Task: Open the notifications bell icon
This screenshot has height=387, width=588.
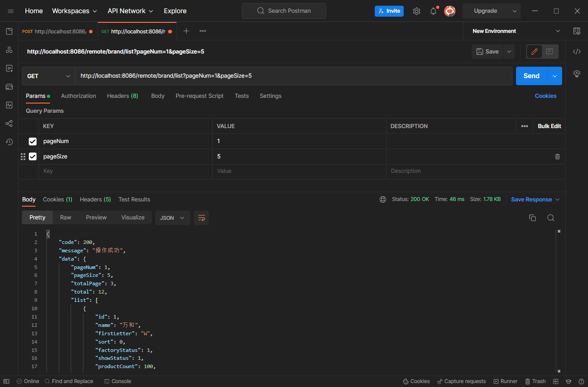Action: click(434, 11)
